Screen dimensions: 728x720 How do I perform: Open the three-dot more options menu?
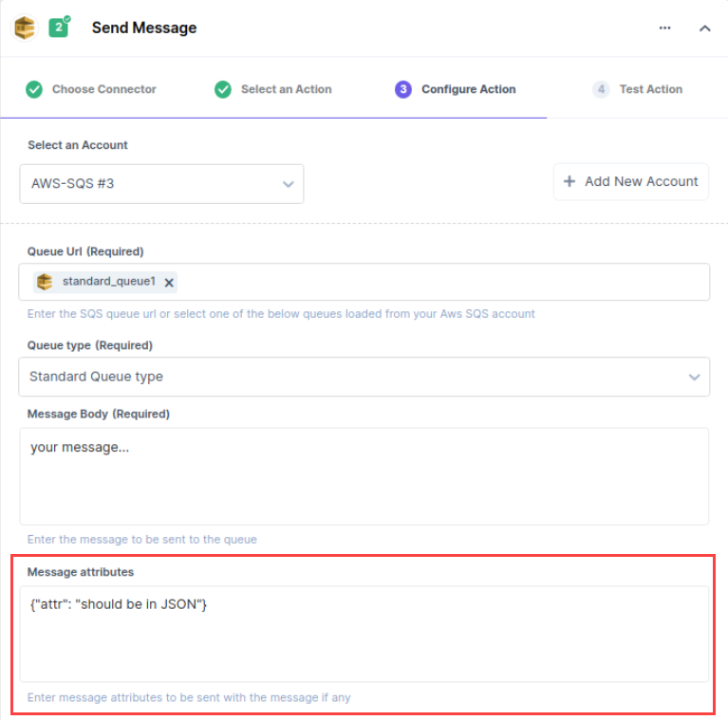click(664, 28)
